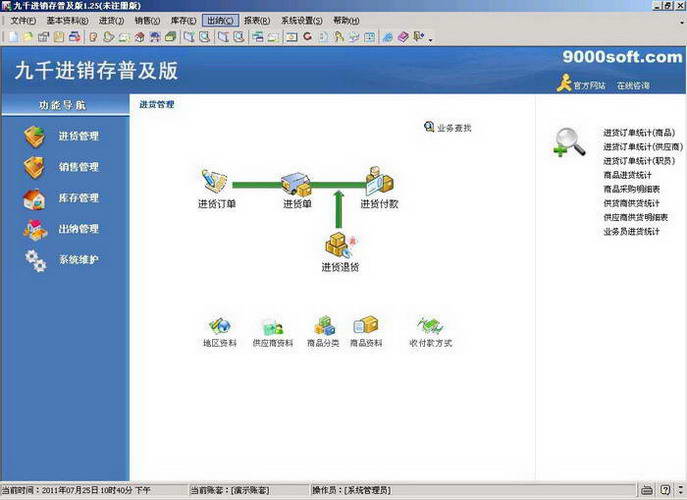Click the red circular refresh toolbar icon
Viewport: 687px width, 500px height.
pos(308,37)
